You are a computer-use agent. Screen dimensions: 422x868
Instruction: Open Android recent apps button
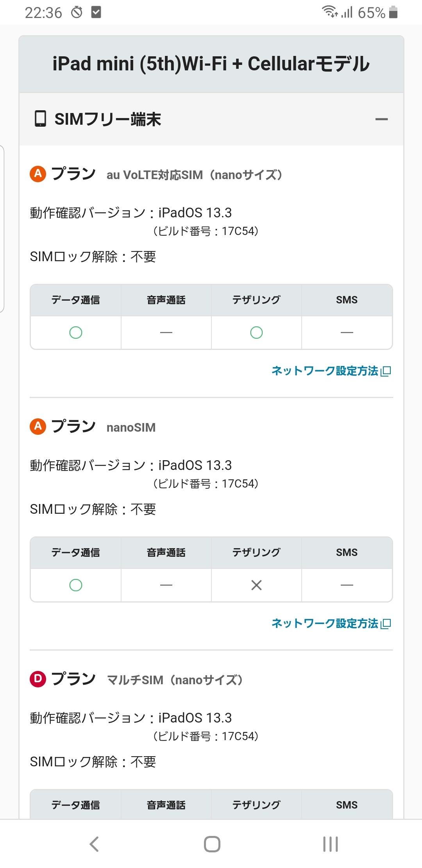[330, 844]
